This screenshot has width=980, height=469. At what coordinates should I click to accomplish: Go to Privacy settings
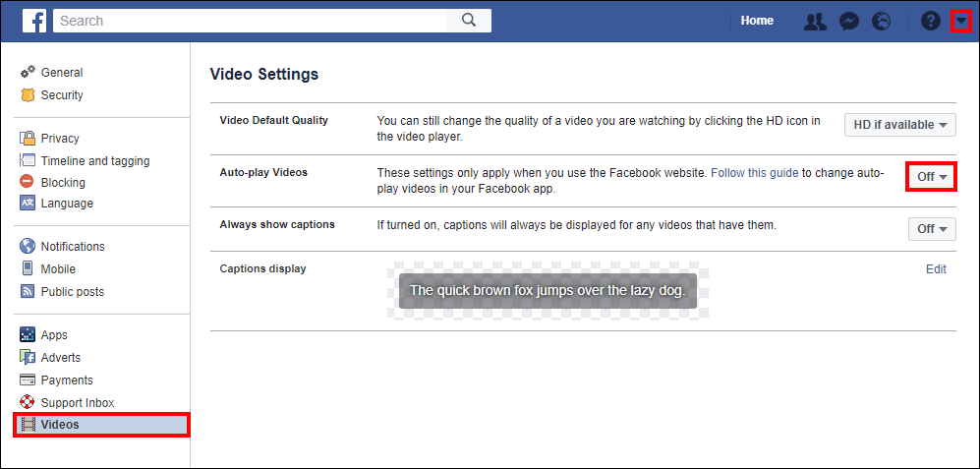[x=60, y=139]
